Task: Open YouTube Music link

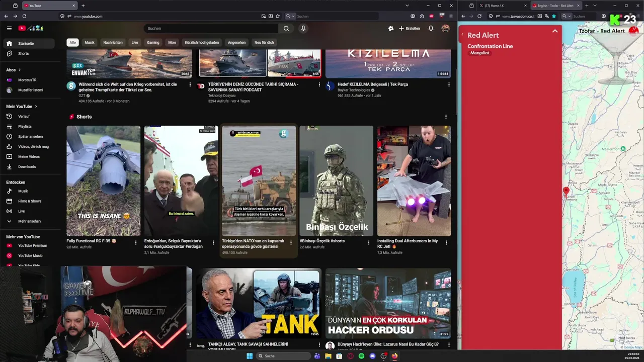Action: (x=30, y=256)
